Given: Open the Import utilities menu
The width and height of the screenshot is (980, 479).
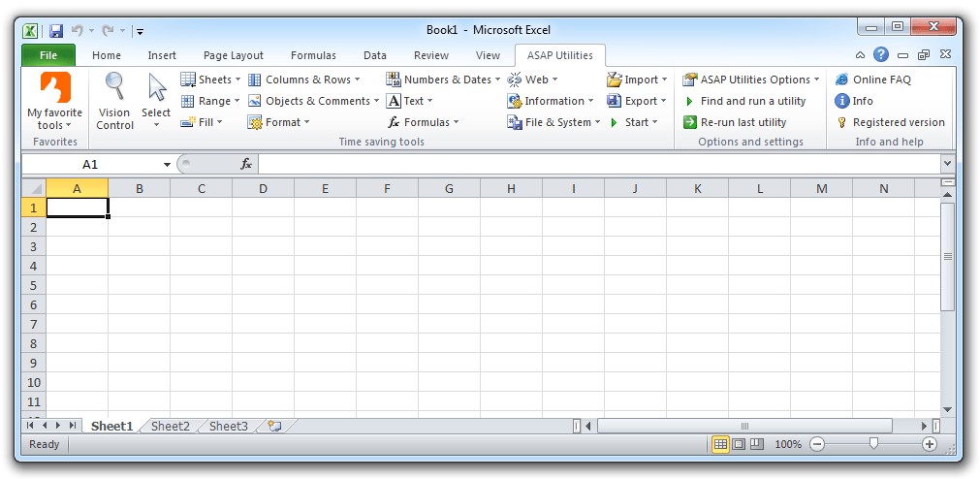Looking at the screenshot, I should coord(638,80).
